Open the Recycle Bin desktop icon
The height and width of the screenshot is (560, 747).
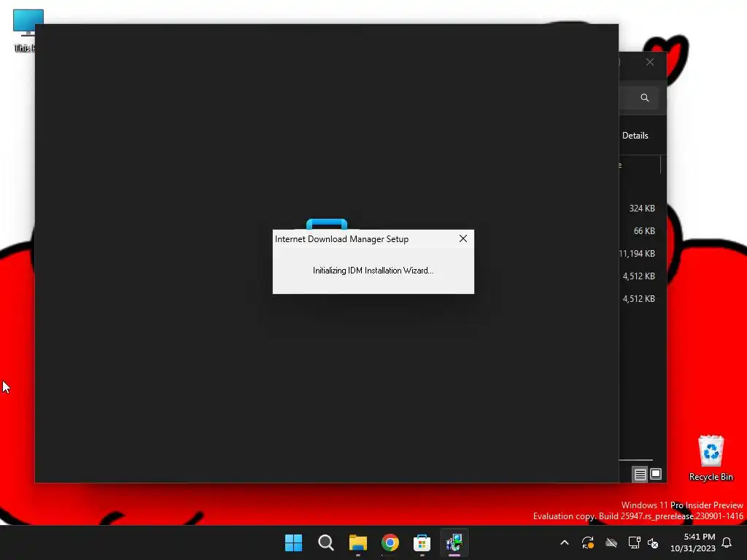[711, 458]
